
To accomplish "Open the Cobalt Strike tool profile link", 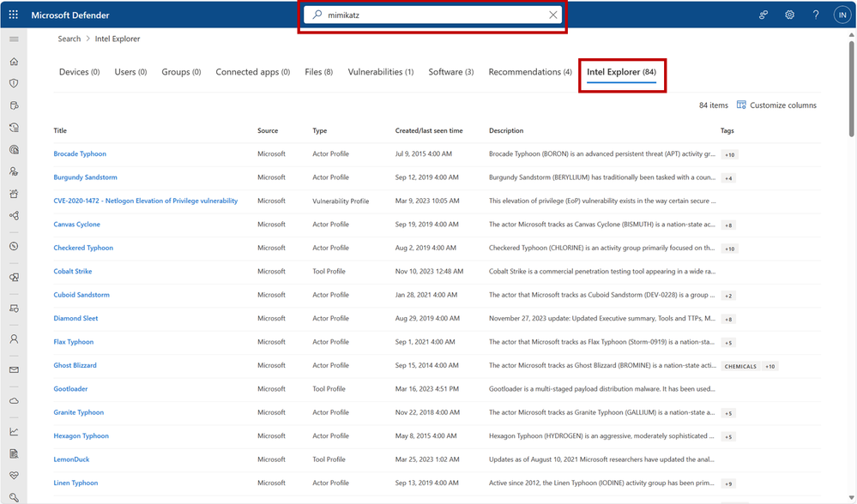I will tap(72, 271).
